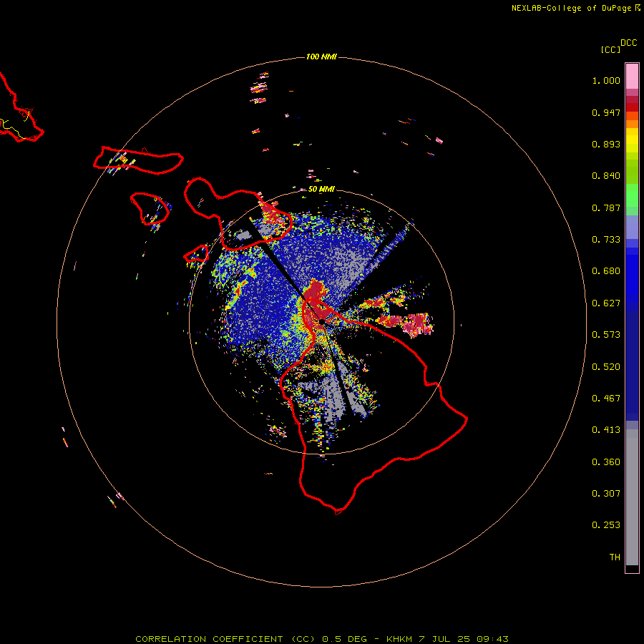
Task: Click the 0.253 color scale value
Action: pyautogui.click(x=606, y=525)
